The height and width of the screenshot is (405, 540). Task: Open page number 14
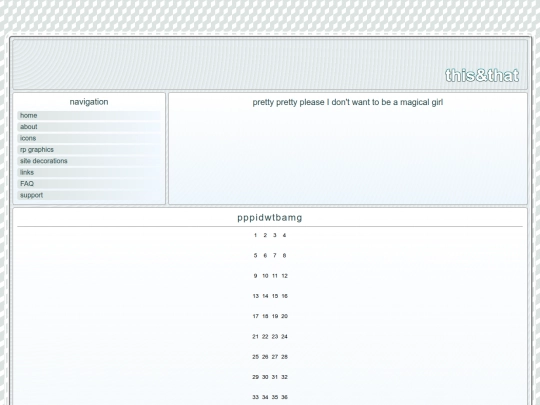[265, 296]
